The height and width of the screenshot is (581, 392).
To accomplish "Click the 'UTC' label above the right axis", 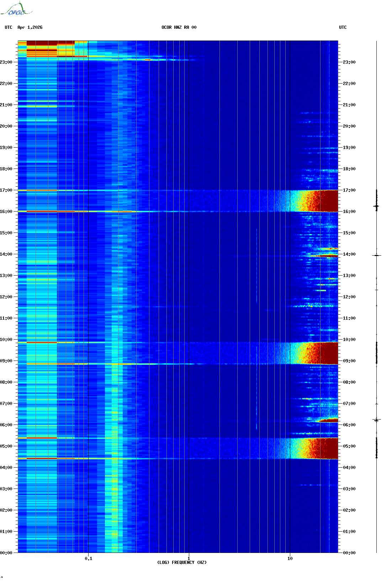I will coord(343,27).
